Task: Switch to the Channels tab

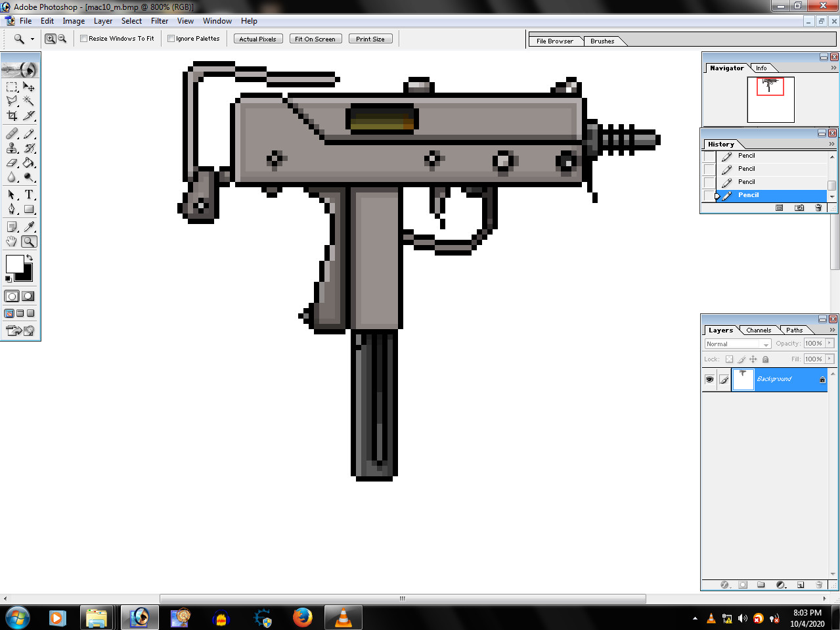Action: click(x=759, y=330)
